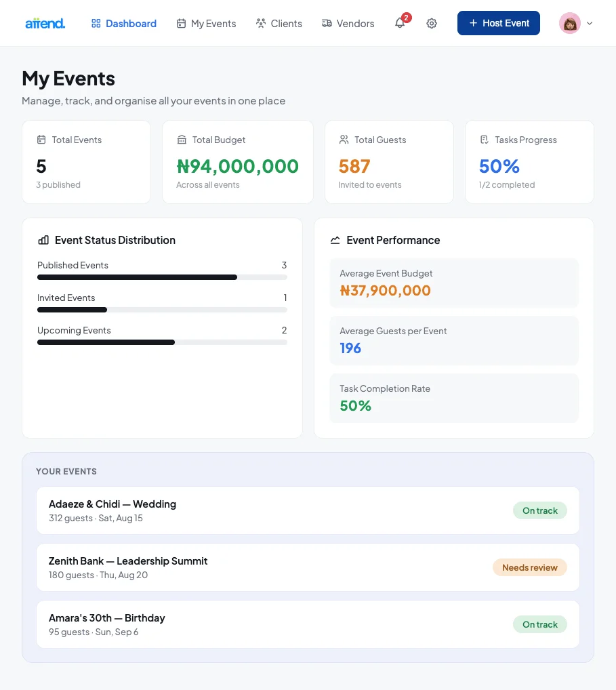Click the Dashboard grid icon
The width and height of the screenshot is (616, 690).
[x=96, y=23]
